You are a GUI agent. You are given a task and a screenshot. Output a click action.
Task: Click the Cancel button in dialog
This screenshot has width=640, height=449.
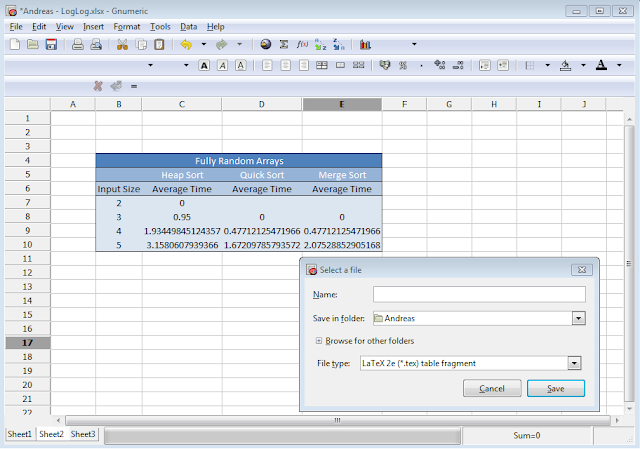coord(492,388)
